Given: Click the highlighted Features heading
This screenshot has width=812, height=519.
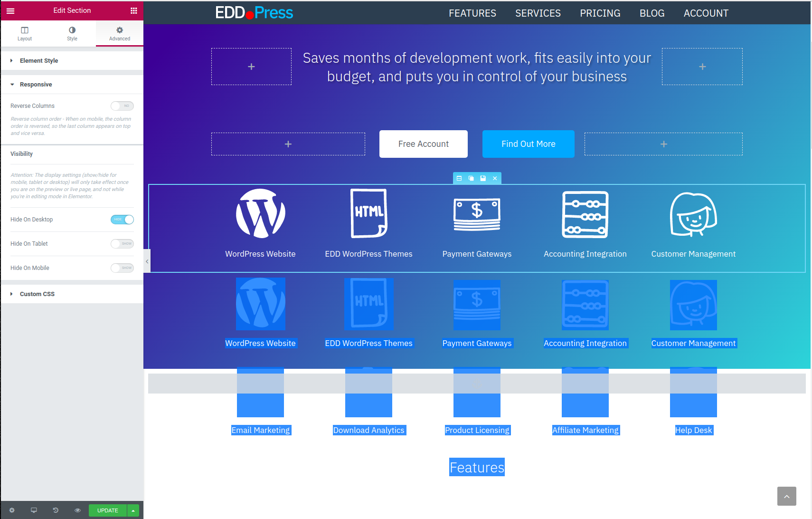Looking at the screenshot, I should pos(477,468).
